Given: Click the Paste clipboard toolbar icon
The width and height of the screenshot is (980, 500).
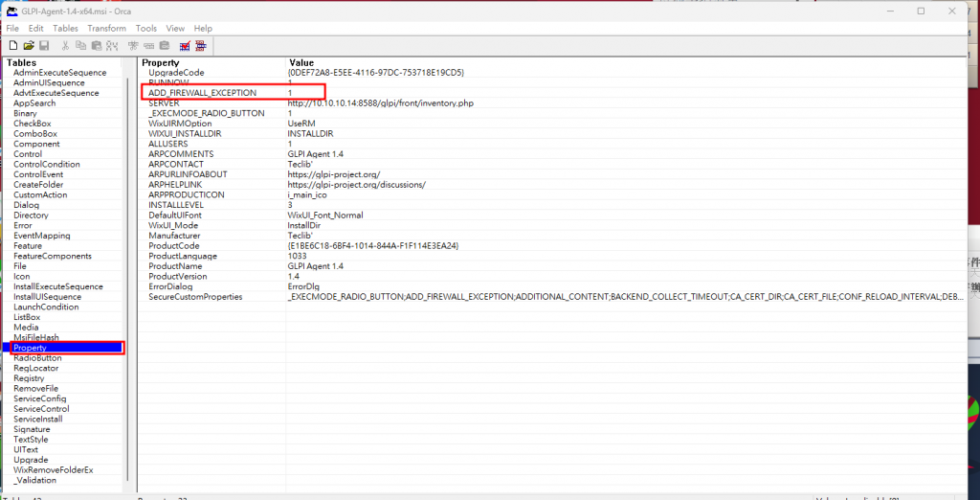Looking at the screenshot, I should click(97, 45).
